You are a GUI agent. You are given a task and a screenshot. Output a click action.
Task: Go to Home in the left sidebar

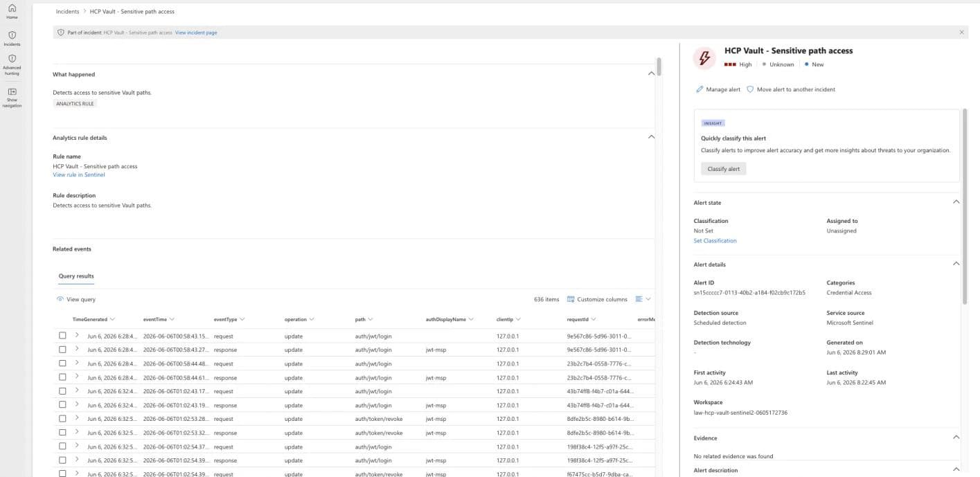click(12, 11)
